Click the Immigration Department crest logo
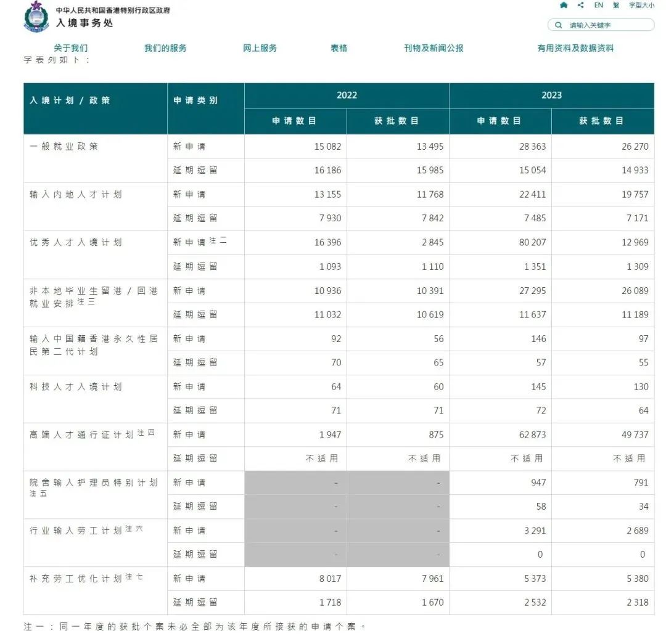The width and height of the screenshot is (666, 644). (x=36, y=17)
